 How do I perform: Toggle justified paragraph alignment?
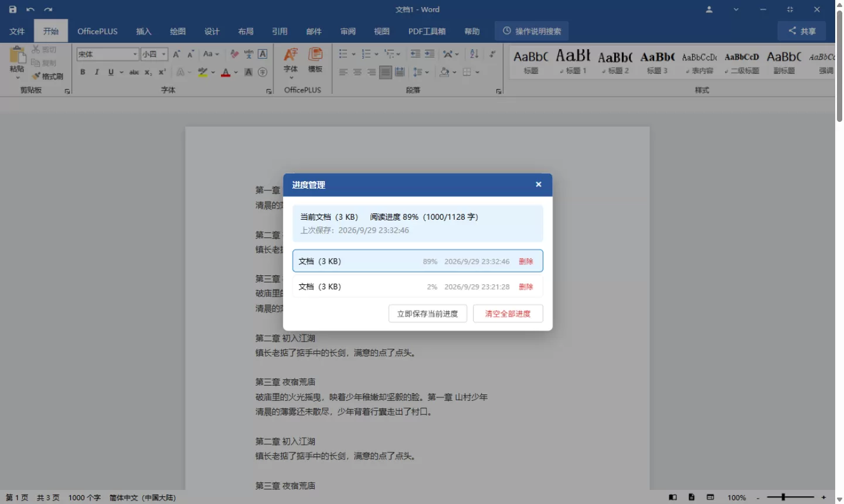click(386, 72)
